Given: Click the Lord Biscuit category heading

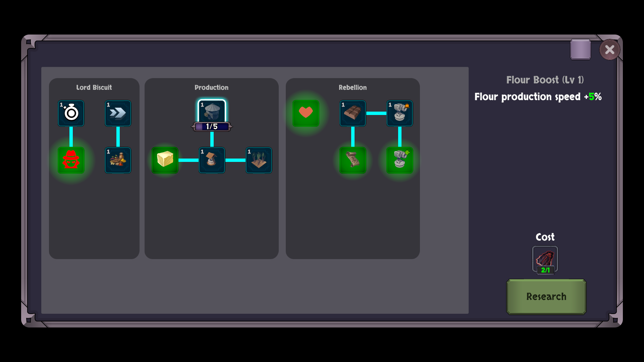Looking at the screenshot, I should point(94,87).
